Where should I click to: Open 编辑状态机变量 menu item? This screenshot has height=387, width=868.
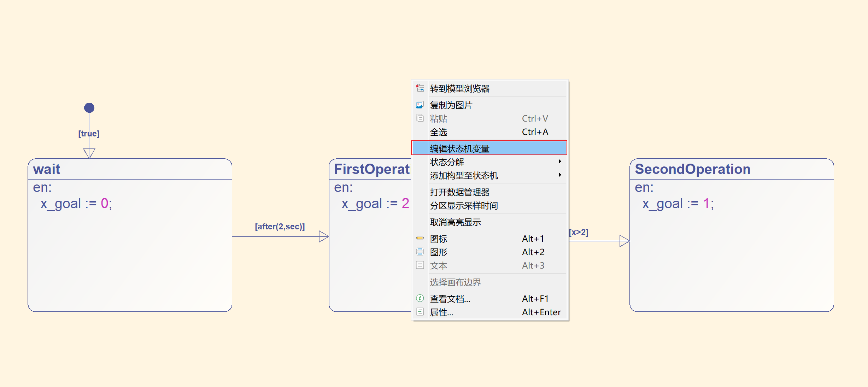pos(490,148)
